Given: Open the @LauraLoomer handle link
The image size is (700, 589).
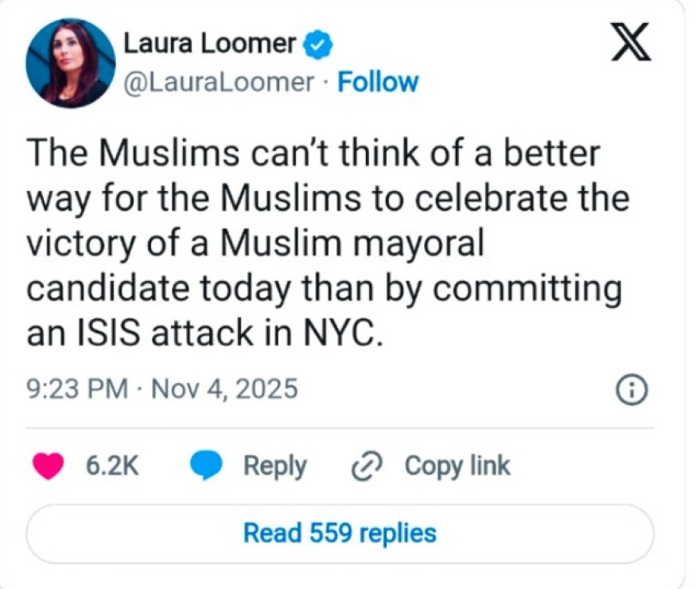Looking at the screenshot, I should [218, 82].
